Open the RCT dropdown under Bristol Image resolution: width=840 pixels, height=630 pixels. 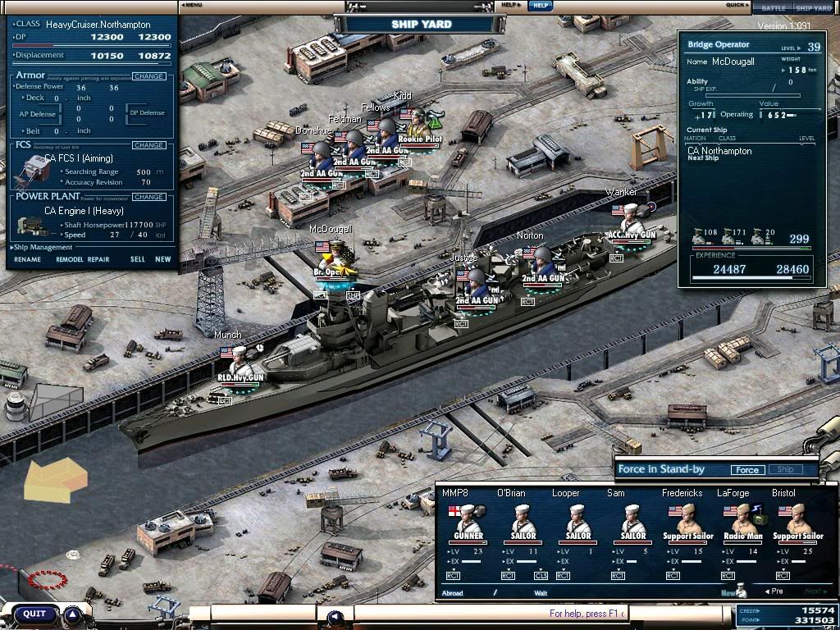coord(783,576)
